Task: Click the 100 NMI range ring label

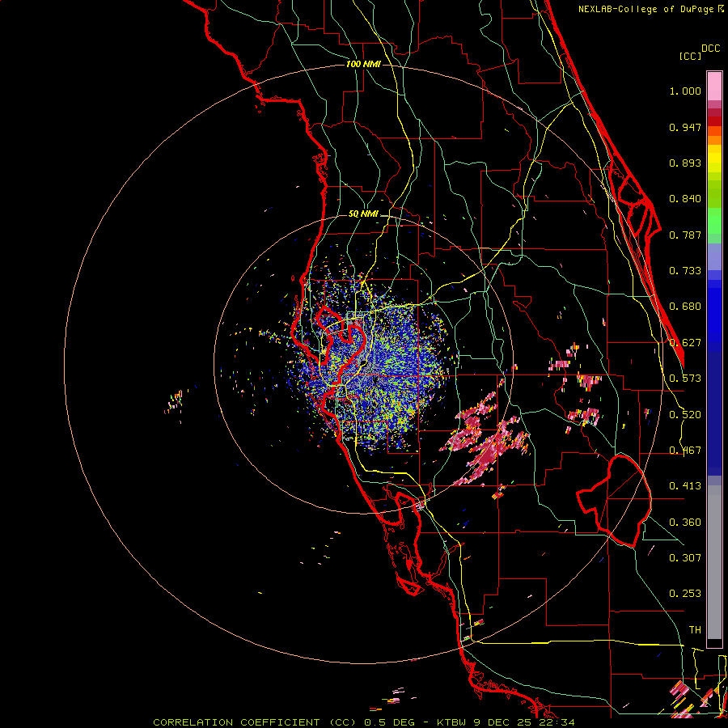Action: pos(363,64)
